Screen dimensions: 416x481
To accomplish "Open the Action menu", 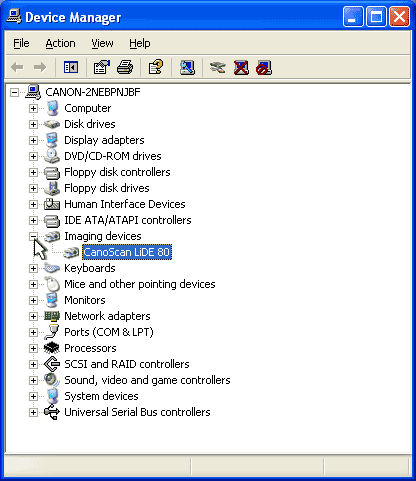I will [x=60, y=43].
